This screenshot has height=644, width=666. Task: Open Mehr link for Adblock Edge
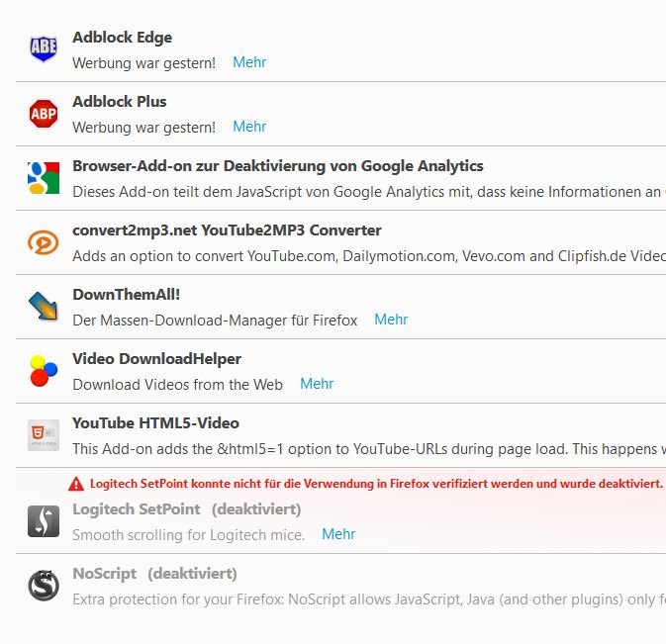pyautogui.click(x=249, y=62)
